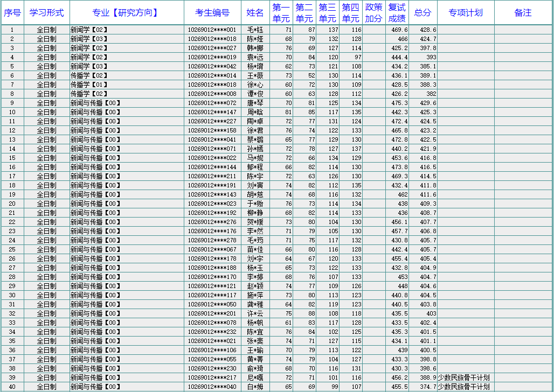Select the 考生编号 column header

click(x=212, y=13)
